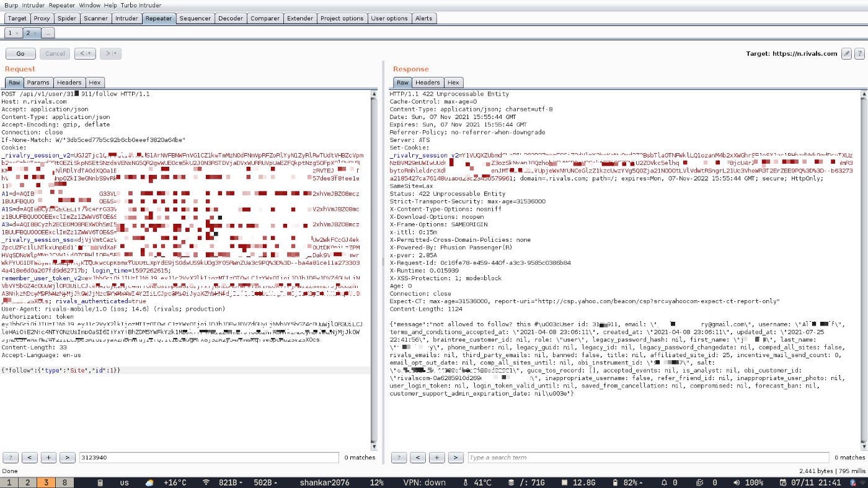Open the Help menu
Viewport: 868px width, 488px height.
tap(110, 5)
